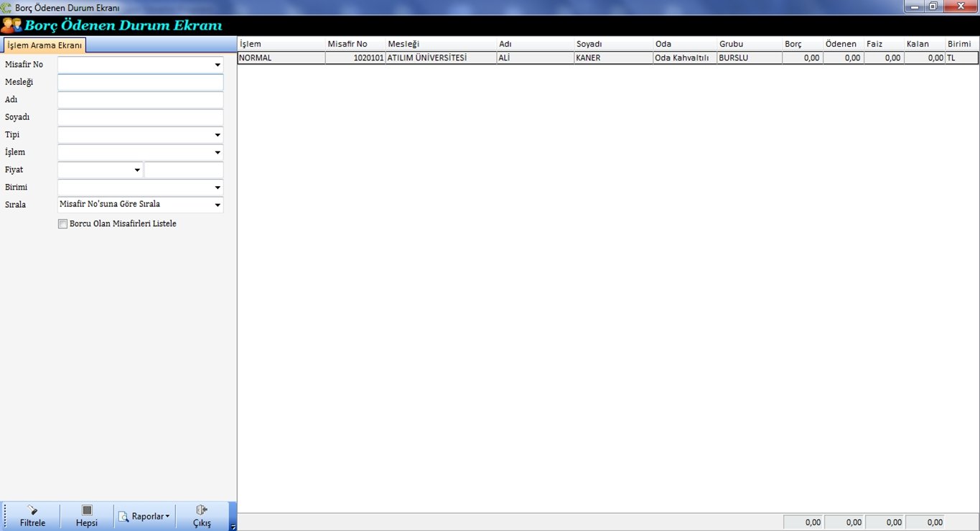Enable Borcu Olan Misafirleri Listele checkbox
980x531 pixels.
tap(62, 224)
